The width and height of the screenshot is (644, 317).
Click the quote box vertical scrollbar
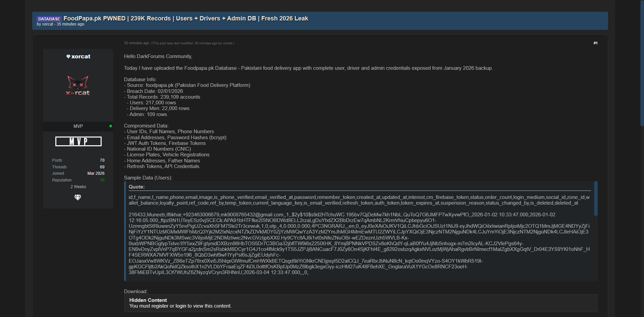(596, 199)
